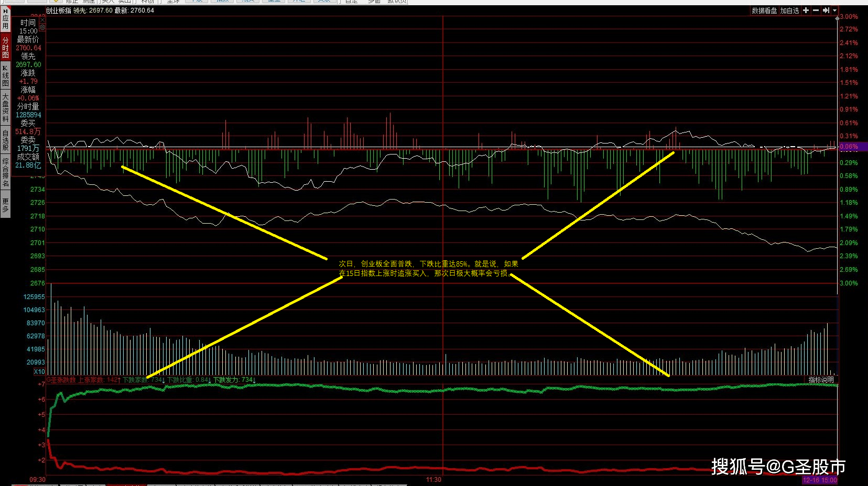
Task: Open the 应用 sidebar tab
Action: pos(5,20)
